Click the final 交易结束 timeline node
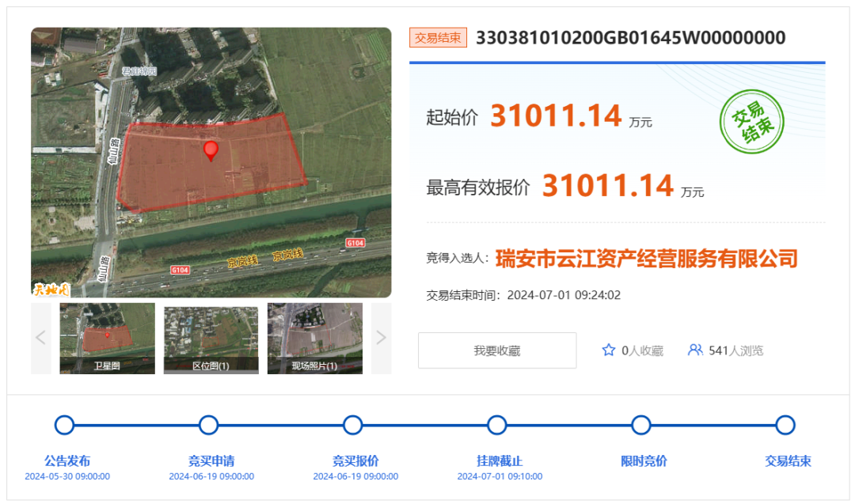This screenshot has height=504, width=855. pos(785,425)
